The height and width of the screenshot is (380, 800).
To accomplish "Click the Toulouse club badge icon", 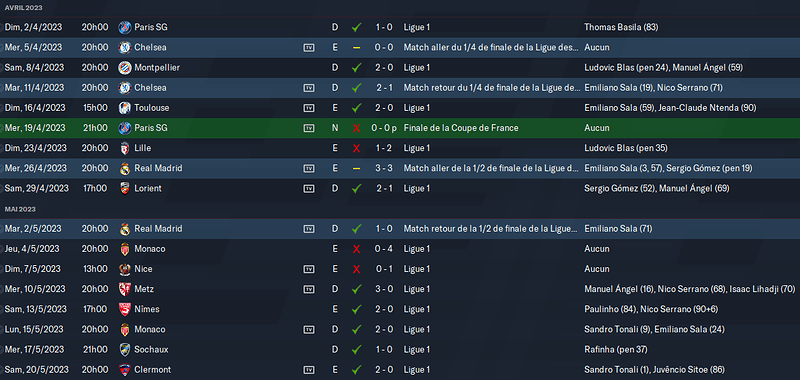I will pyautogui.click(x=124, y=108).
